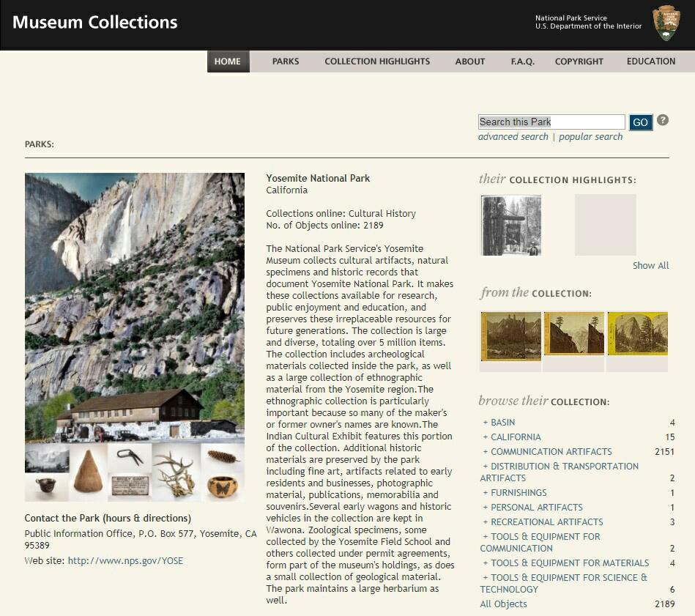Open the first sepia stereograph thumbnail
Viewport: 695px width, 616px height.
tap(510, 336)
